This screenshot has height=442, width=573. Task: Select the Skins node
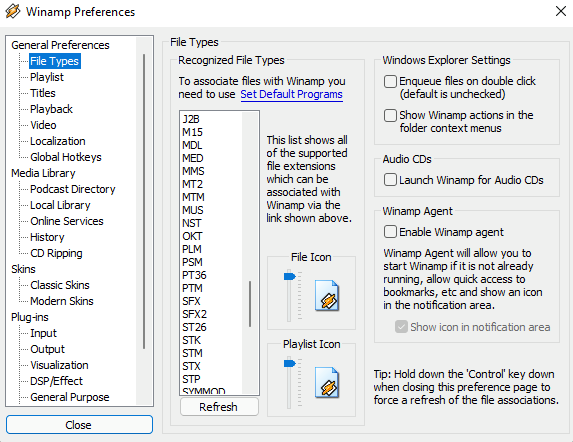23,269
